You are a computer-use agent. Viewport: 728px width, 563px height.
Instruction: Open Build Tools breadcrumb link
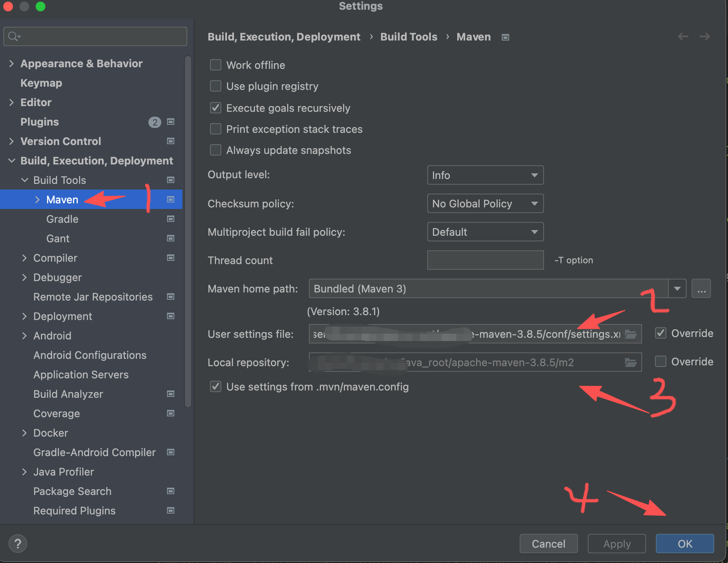pyautogui.click(x=409, y=37)
